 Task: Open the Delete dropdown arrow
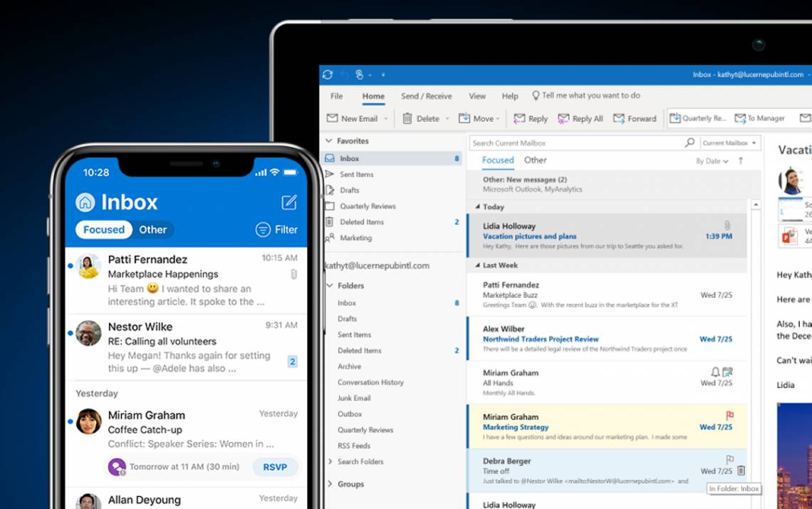point(447,119)
